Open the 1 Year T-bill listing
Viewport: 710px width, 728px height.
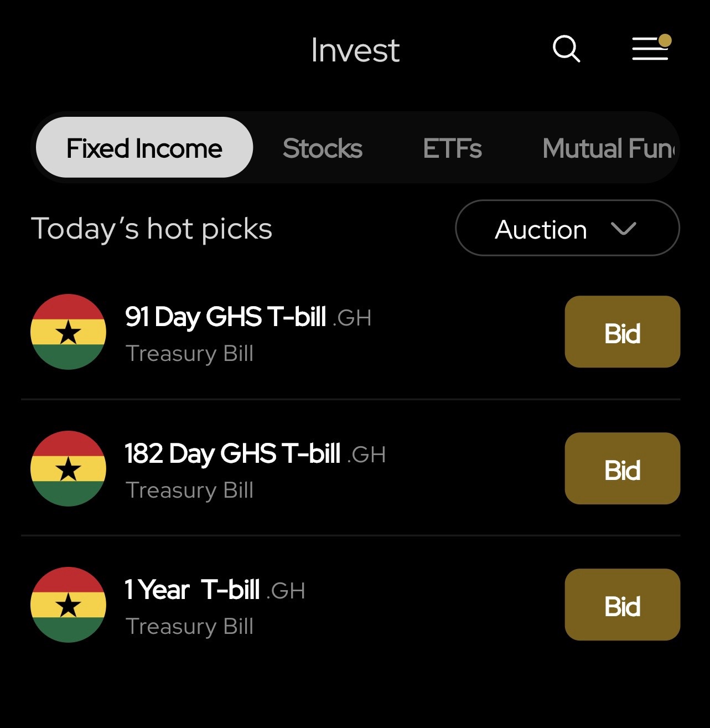pyautogui.click(x=192, y=590)
